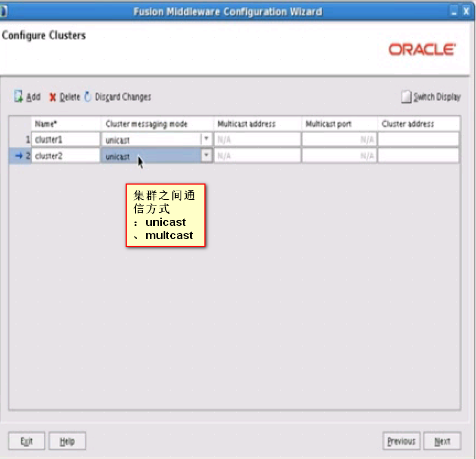Click the red Delete X icon
Viewport: 476px width, 459px height.
pos(52,97)
